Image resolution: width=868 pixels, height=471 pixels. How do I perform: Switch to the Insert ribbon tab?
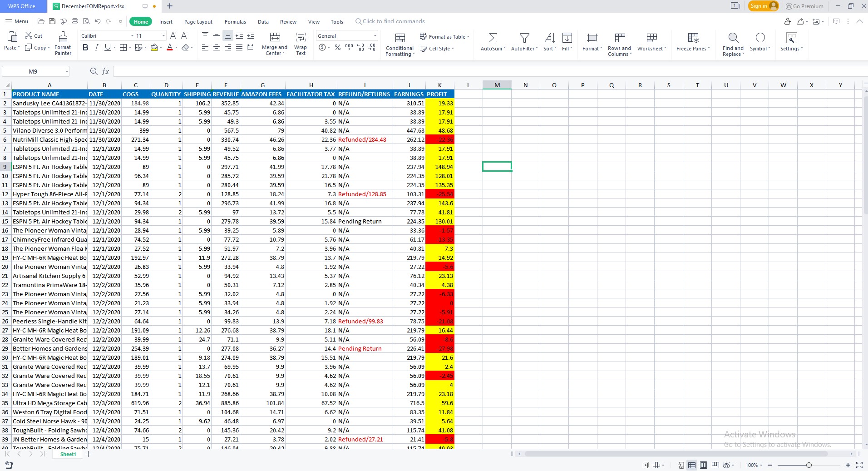click(166, 22)
